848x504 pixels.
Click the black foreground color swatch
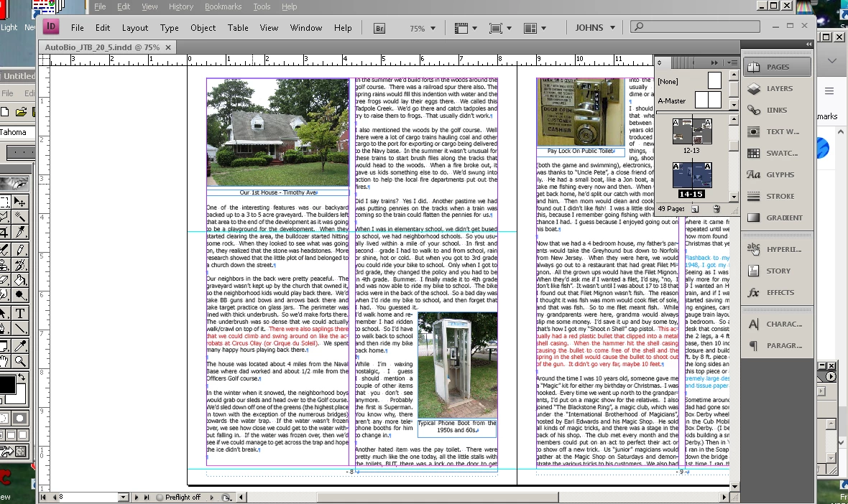[7, 385]
